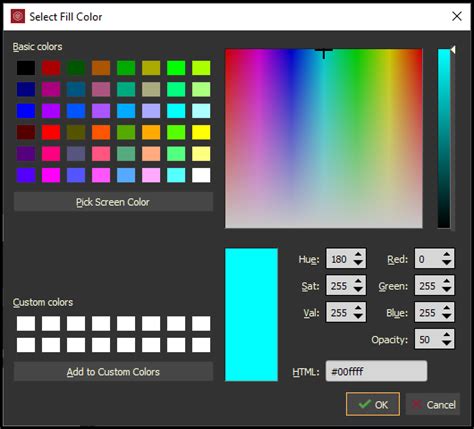
Task: Select the white basic color swatch
Action: pos(201,175)
